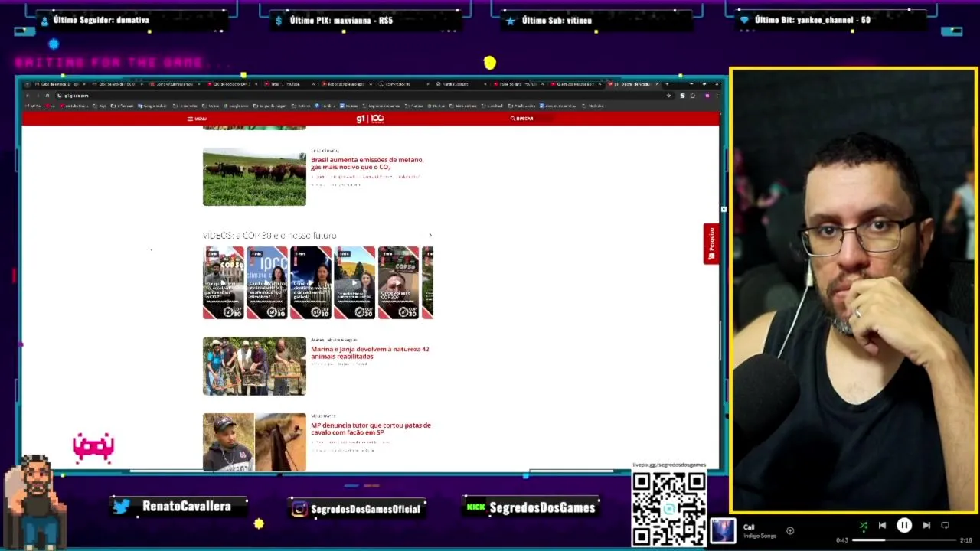980x551 pixels.
Task: Open the g1 MENU hamburger
Action: click(x=197, y=119)
